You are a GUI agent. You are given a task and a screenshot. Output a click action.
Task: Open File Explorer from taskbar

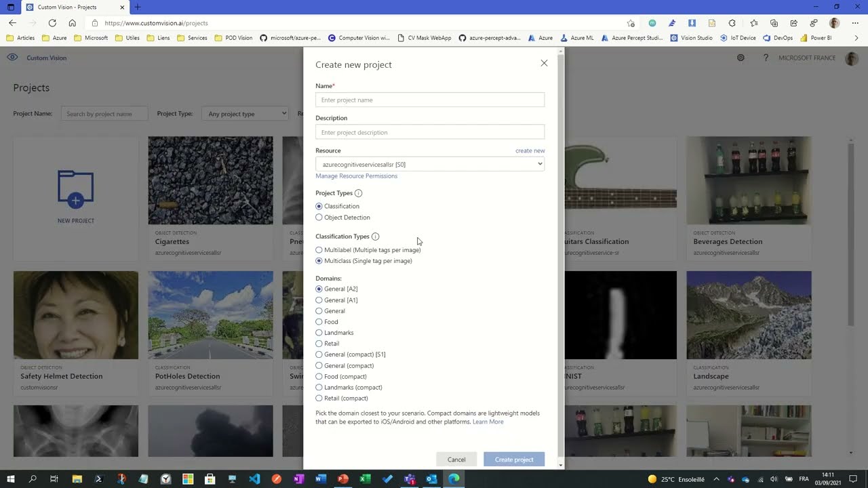77,479
